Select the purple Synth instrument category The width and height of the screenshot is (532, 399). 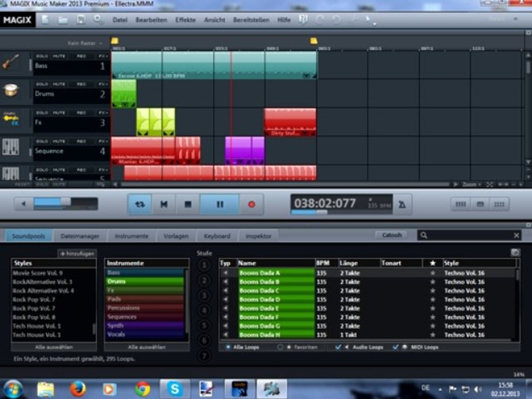(x=145, y=325)
